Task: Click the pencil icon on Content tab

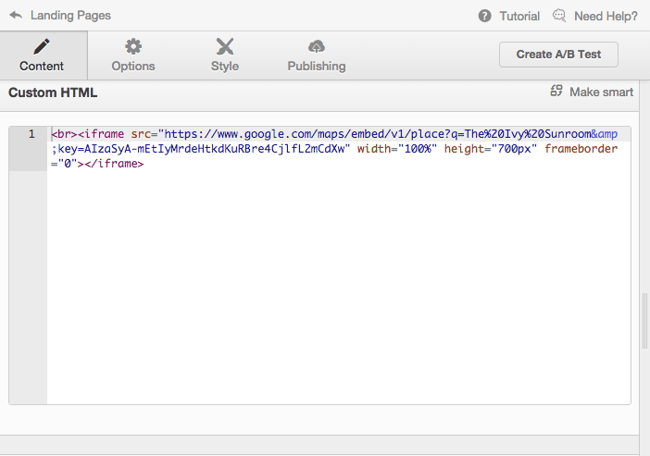Action: 42,46
